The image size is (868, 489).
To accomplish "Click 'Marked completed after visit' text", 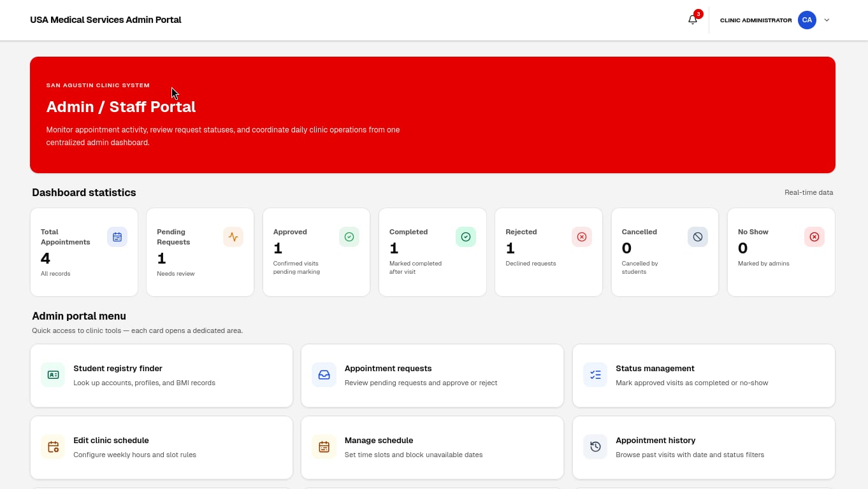I will 416,267.
